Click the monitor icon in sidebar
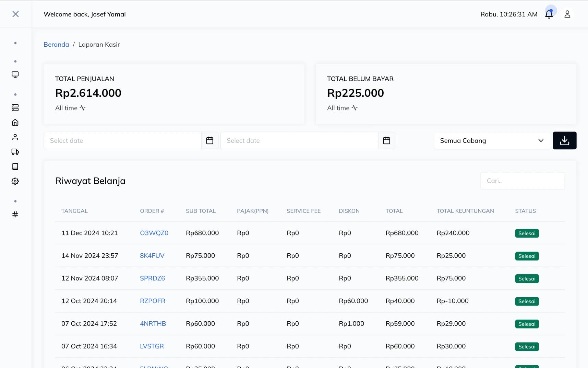 (15, 74)
